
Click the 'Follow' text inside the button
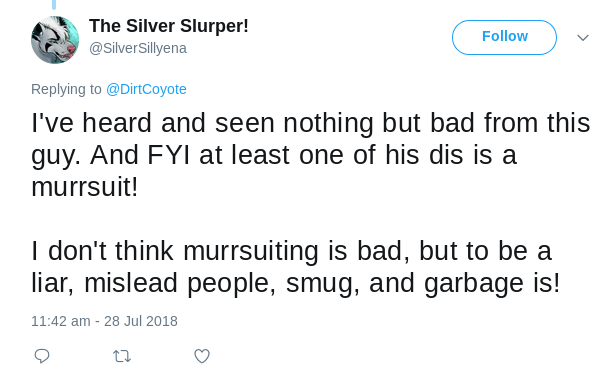coord(505,36)
